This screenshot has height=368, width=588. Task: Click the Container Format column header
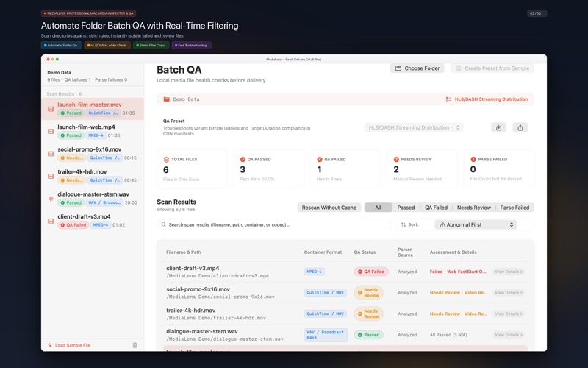pos(323,252)
